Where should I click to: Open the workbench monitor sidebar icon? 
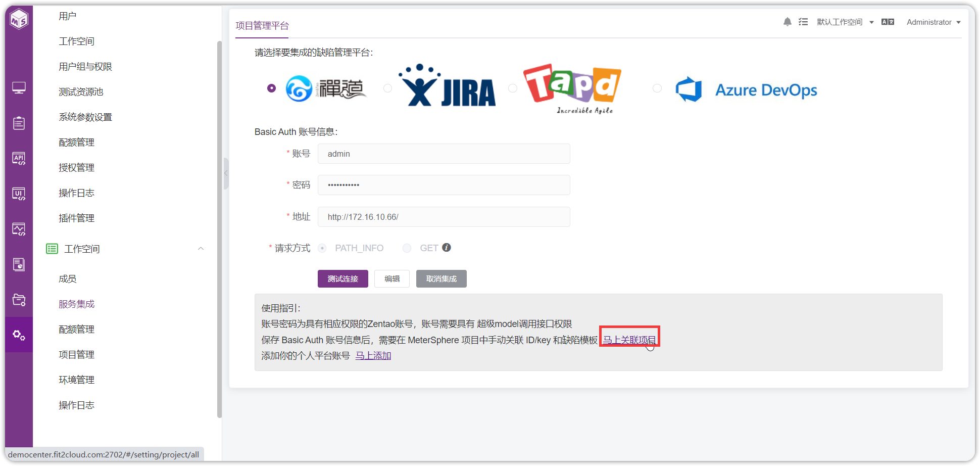click(19, 88)
